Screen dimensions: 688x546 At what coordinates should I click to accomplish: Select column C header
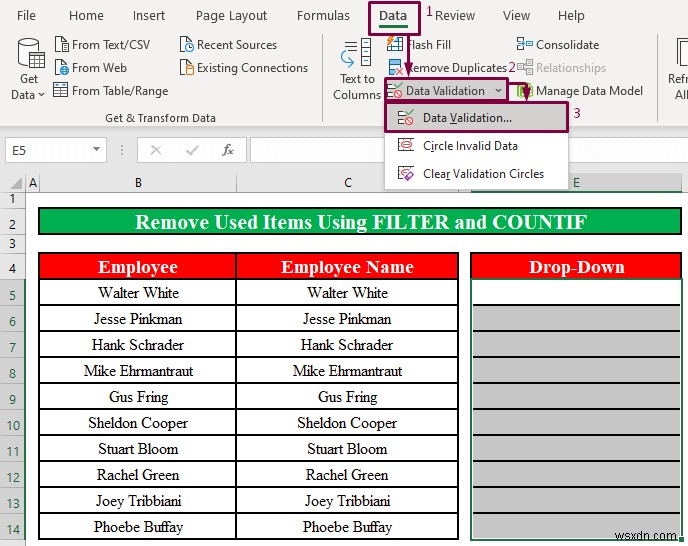(348, 183)
